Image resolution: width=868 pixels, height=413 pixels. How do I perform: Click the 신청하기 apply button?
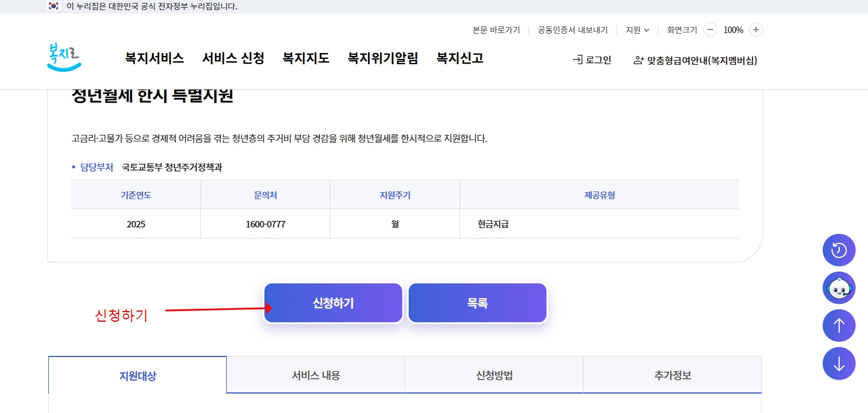point(333,302)
